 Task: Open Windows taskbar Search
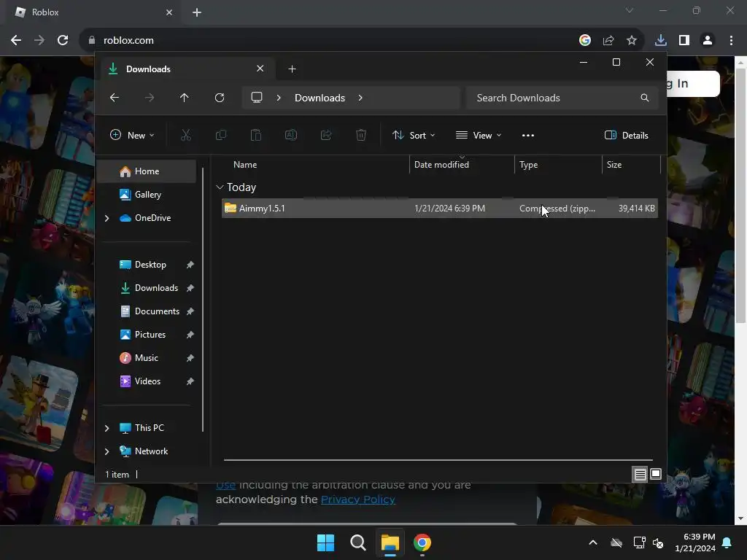click(357, 542)
